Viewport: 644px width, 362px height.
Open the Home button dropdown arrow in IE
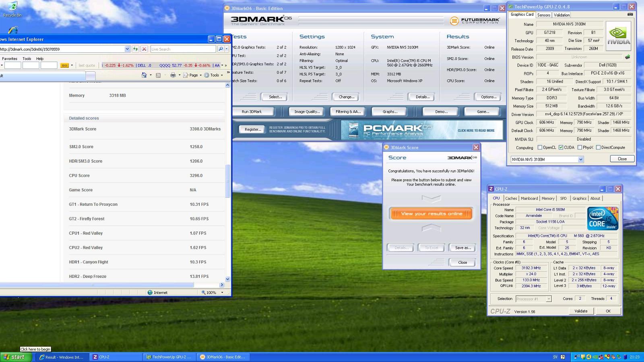tap(151, 75)
